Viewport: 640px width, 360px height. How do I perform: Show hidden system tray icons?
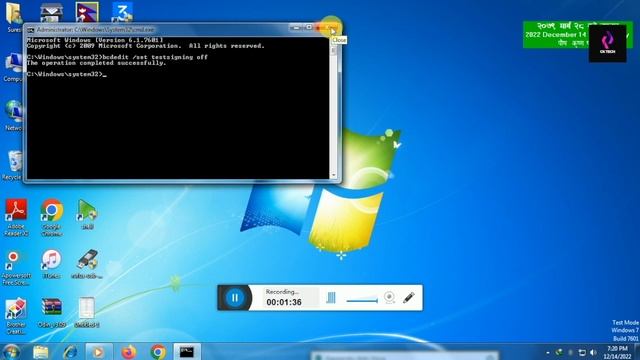point(548,353)
